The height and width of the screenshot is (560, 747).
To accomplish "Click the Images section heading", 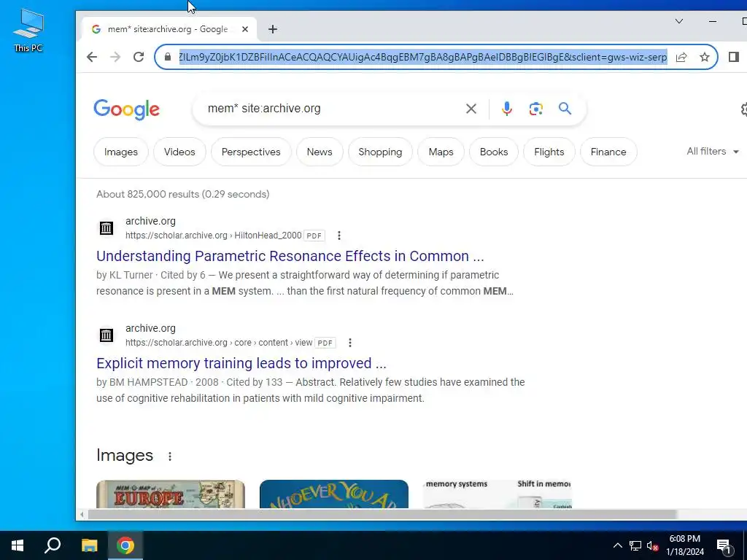I will point(125,455).
